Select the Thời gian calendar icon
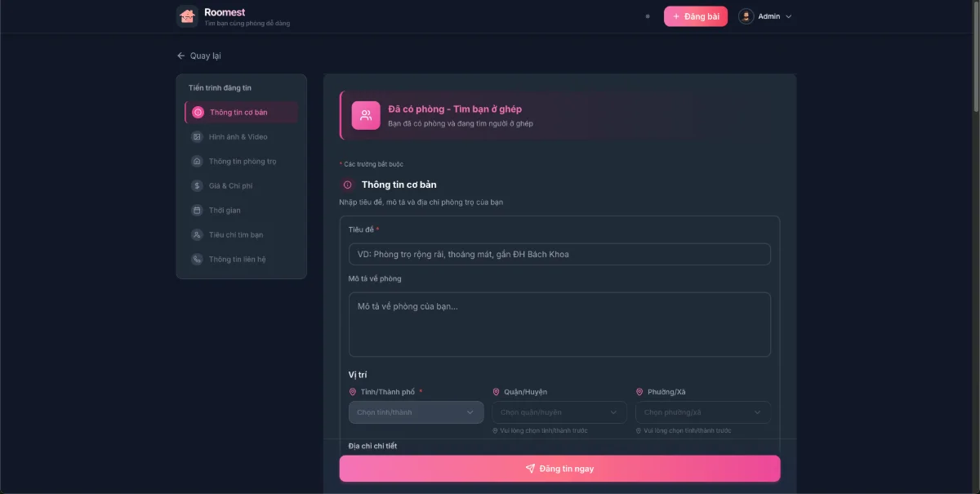This screenshot has height=494, width=980. pos(196,210)
